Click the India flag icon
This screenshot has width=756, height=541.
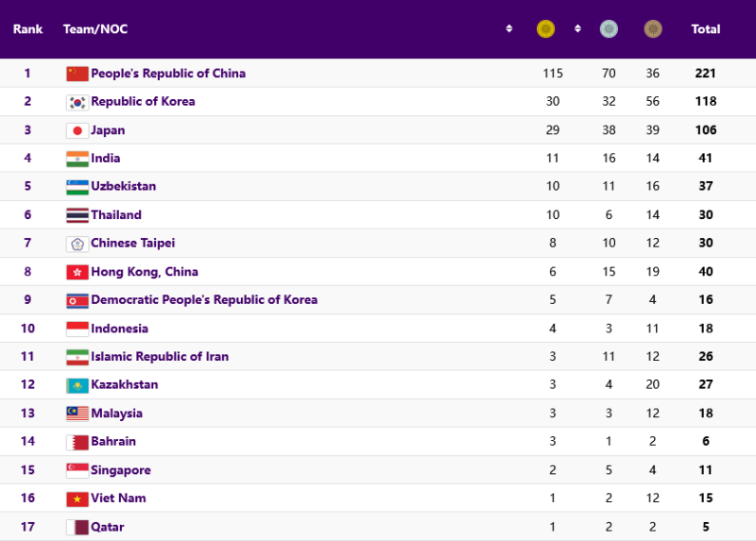(77, 159)
